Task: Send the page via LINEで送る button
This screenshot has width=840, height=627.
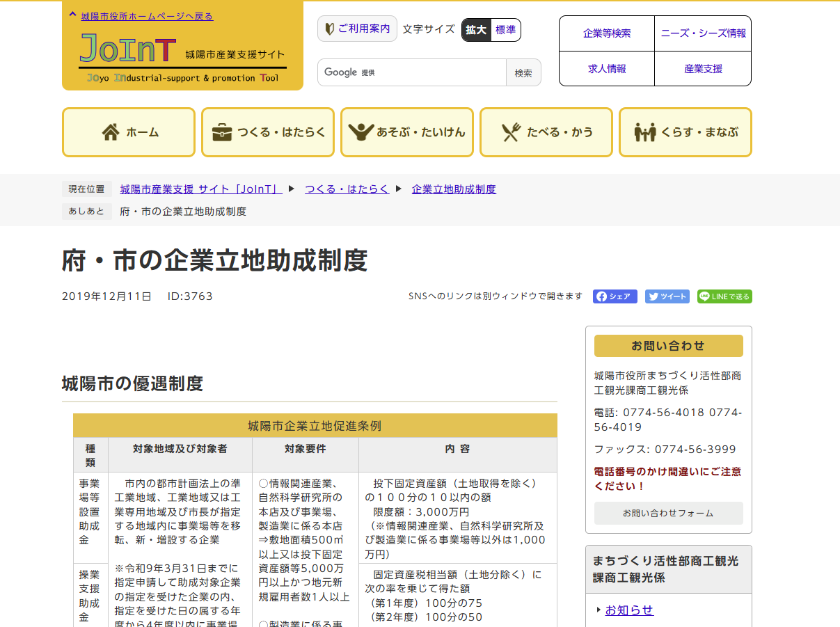Action: tap(724, 296)
